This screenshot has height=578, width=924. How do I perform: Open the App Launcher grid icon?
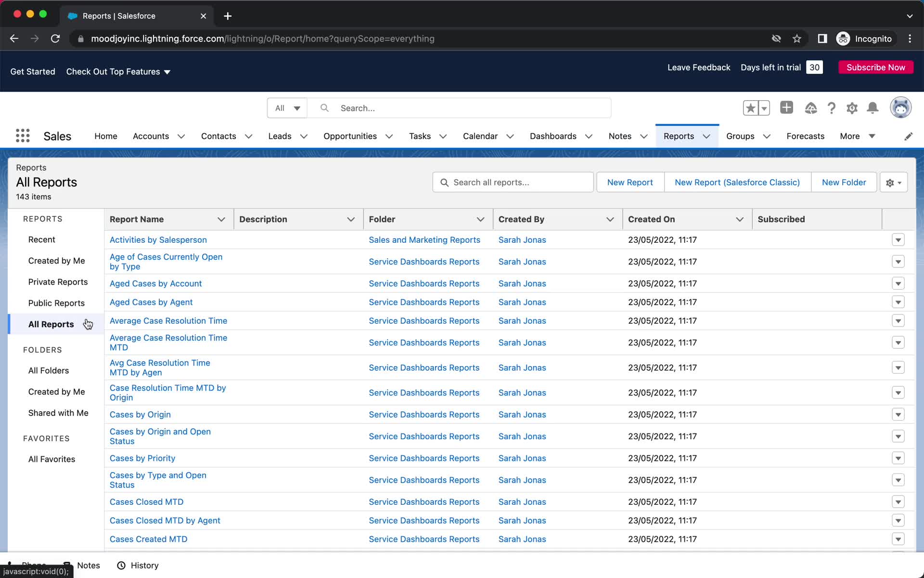(x=23, y=136)
